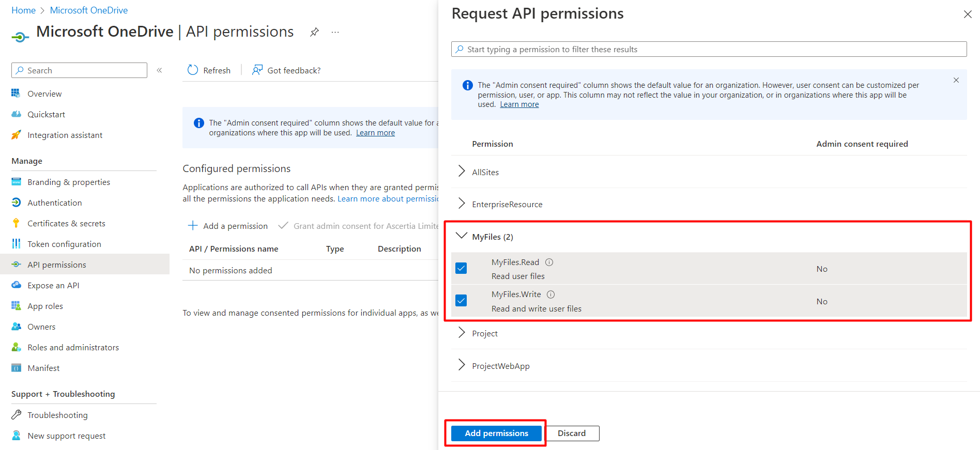Screen dimensions: 980x450
Task: Click the Permission column header
Action: 493,144
